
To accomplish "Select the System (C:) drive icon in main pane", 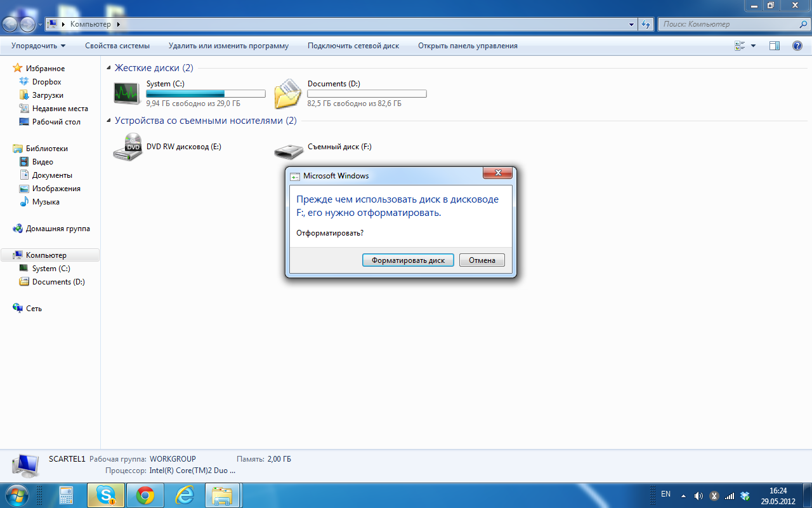I will tap(128, 93).
